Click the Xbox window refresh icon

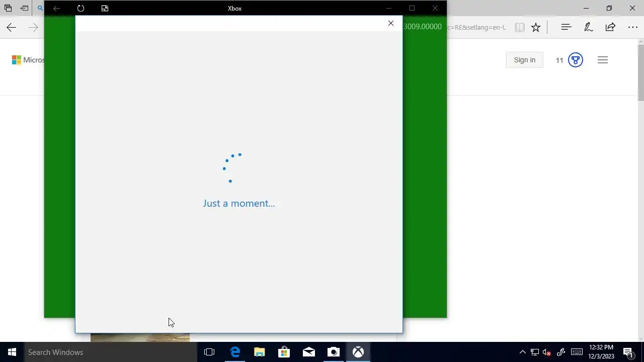coord(80,8)
